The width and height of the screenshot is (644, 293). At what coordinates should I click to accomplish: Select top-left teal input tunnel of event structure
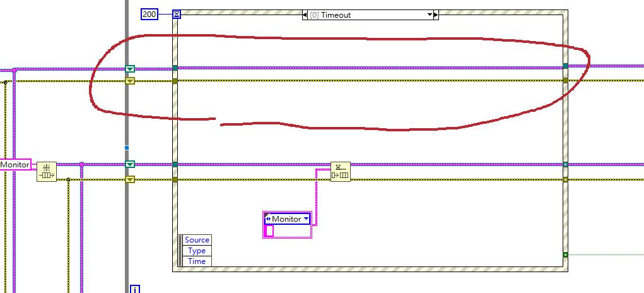coord(175,68)
